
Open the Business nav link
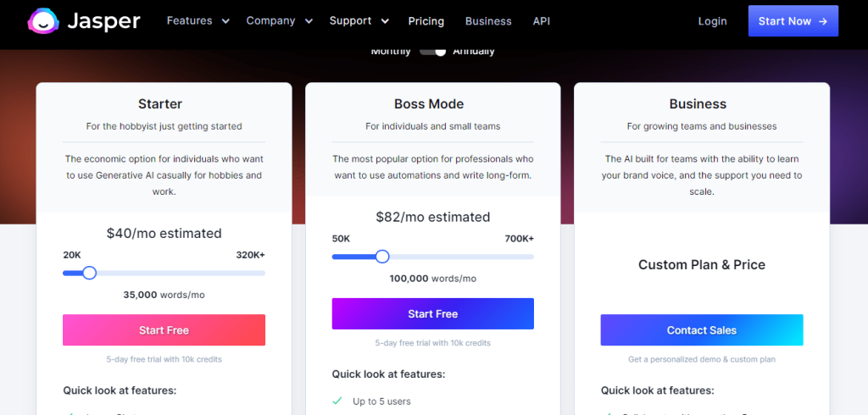point(488,21)
